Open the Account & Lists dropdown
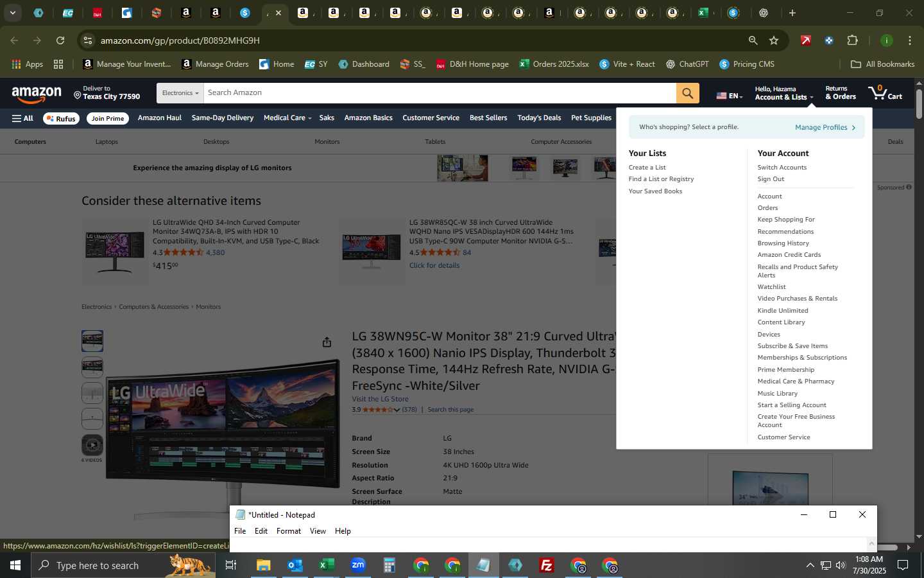 (783, 94)
